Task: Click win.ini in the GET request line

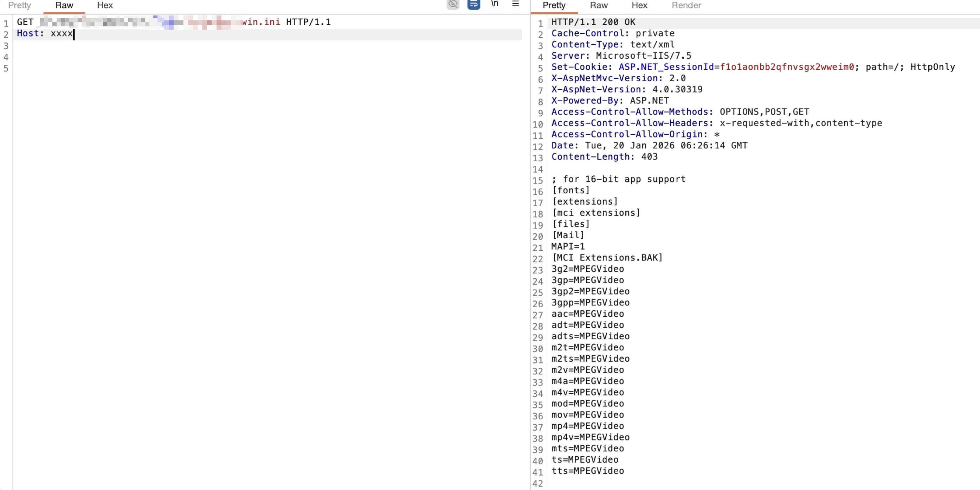Action: [262, 22]
